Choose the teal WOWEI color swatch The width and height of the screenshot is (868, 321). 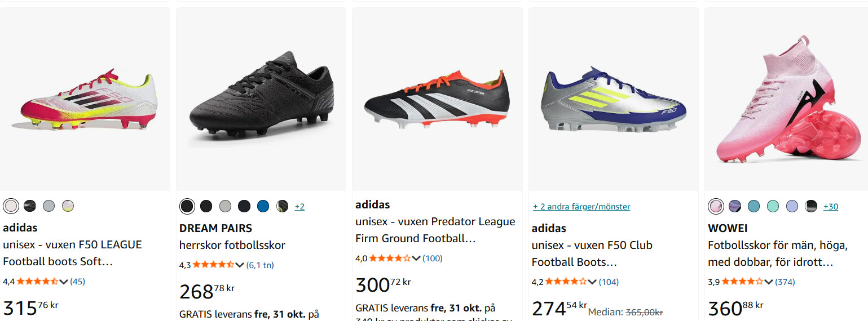[x=754, y=206]
